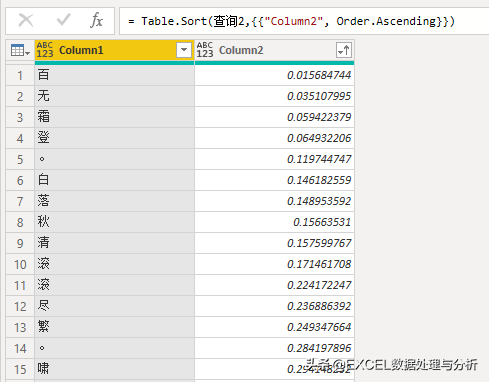Click value 0.224172247
489x382 pixels.
(x=319, y=285)
